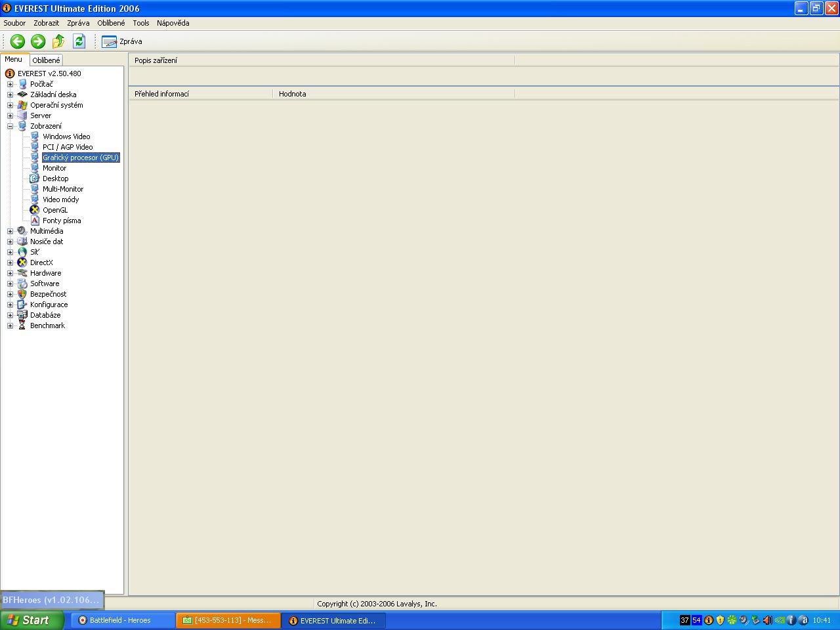Click the Multi-Monitor icon in the tree
This screenshot has height=630, width=840.
(35, 189)
